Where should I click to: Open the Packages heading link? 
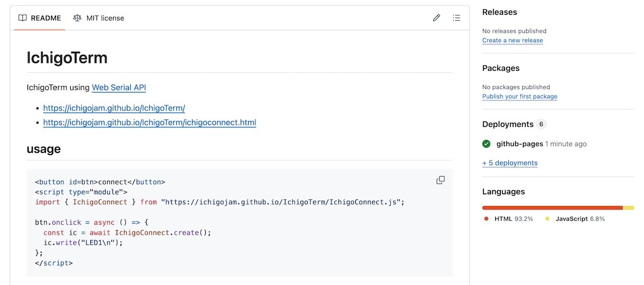[501, 68]
